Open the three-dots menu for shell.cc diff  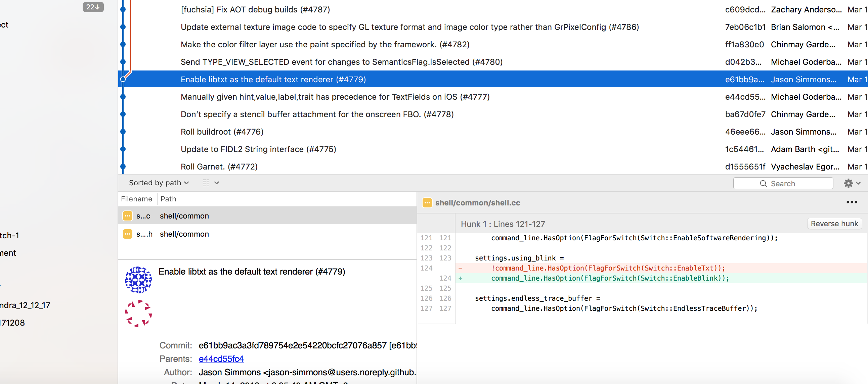[852, 202]
